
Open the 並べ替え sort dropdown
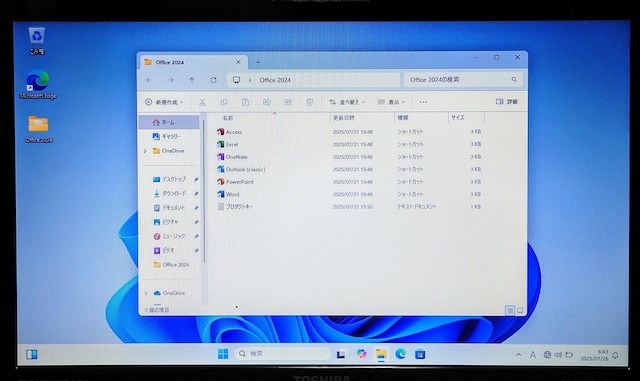pos(347,102)
